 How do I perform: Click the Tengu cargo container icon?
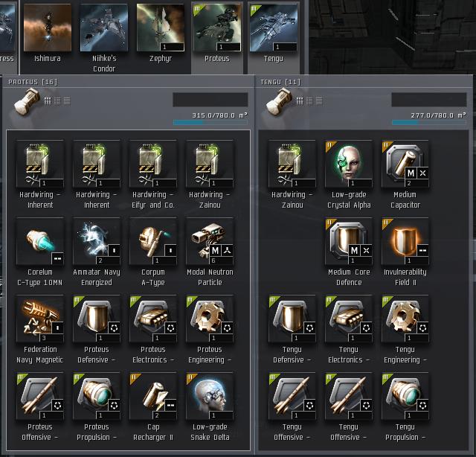point(279,101)
